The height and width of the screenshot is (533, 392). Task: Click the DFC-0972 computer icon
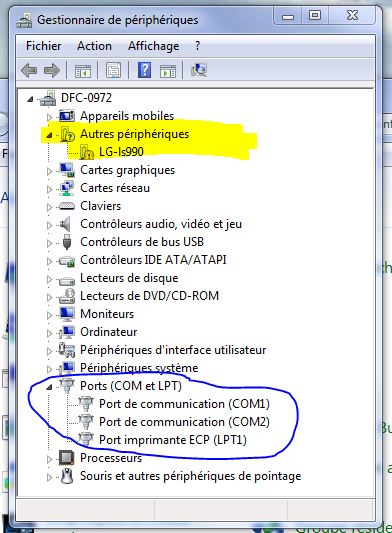point(48,98)
